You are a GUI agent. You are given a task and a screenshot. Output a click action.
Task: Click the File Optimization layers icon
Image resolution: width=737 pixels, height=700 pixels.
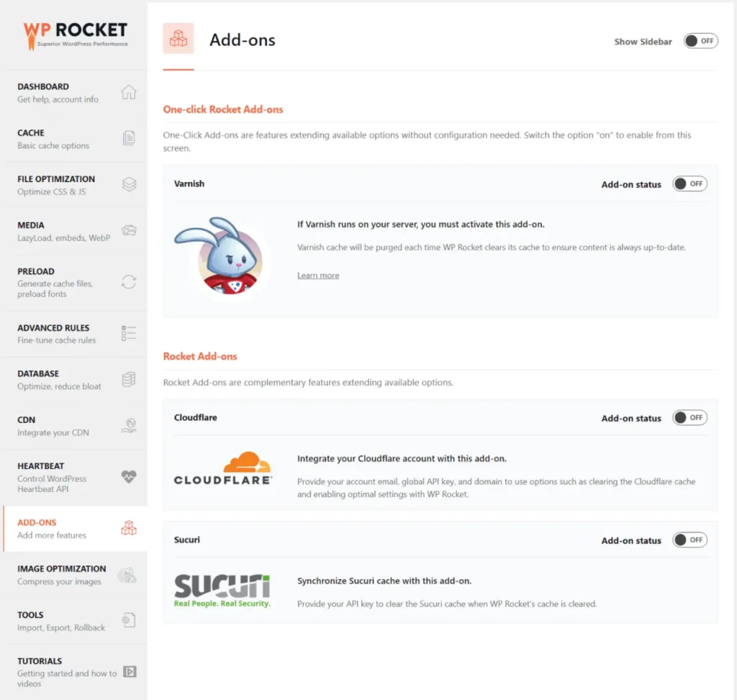(x=129, y=184)
